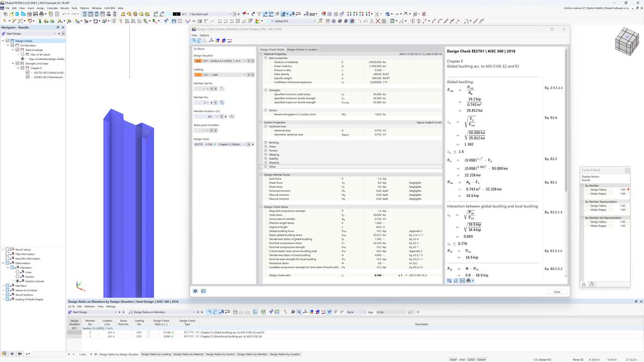644x362 pixels.
Task: Open LC1 load case dropdown in toolbar
Action: [x=231, y=14]
